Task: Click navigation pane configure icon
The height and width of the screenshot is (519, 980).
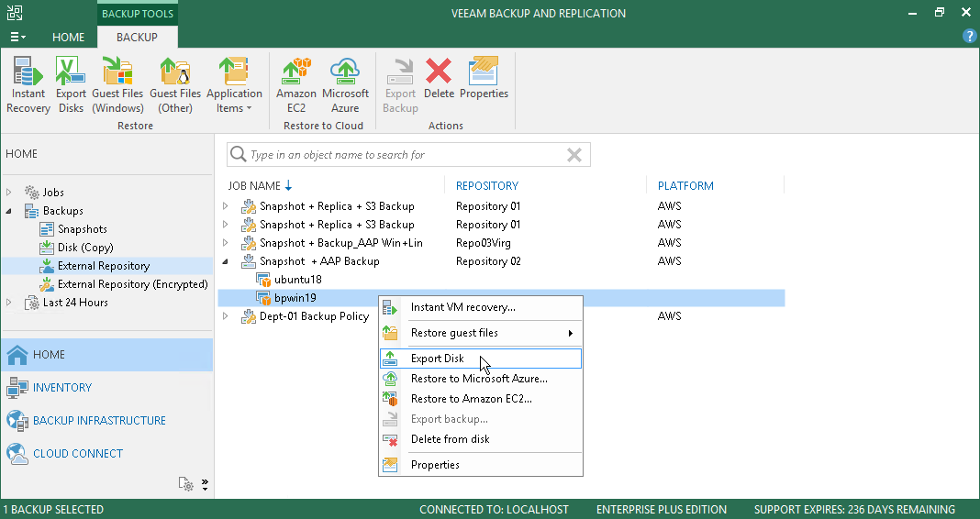Action: point(186,484)
